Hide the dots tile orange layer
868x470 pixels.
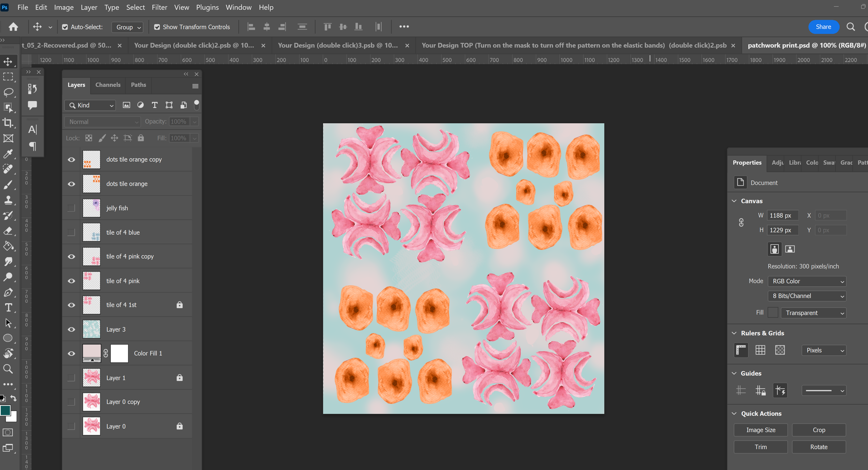[x=71, y=184]
